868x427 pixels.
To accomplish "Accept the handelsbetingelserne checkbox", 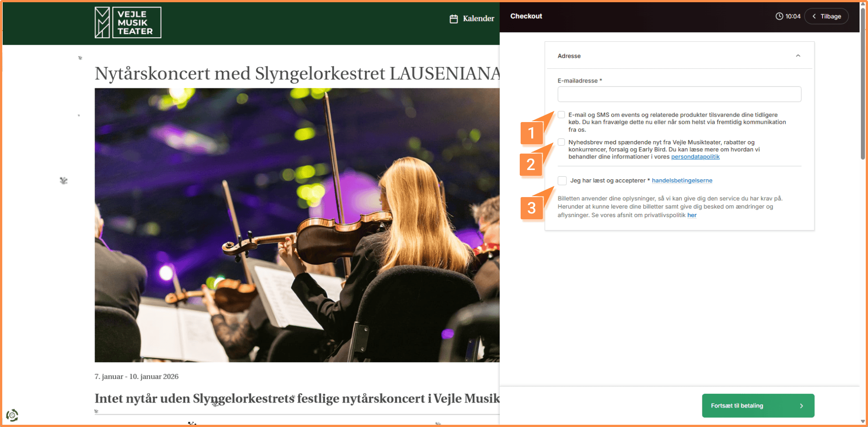I will click(x=562, y=181).
